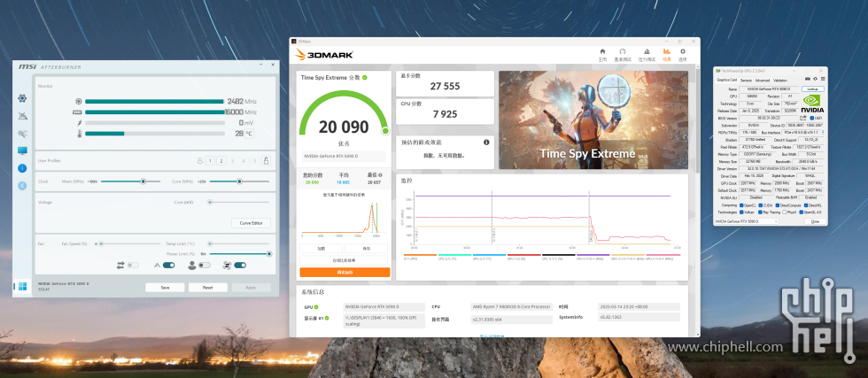Click Reset button in Afterburner

(x=207, y=287)
